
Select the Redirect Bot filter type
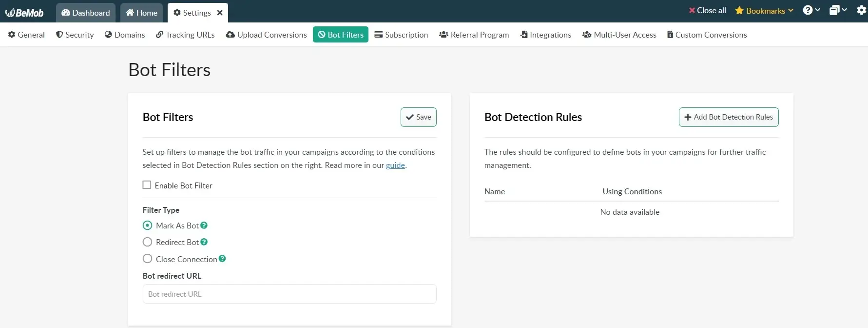pyautogui.click(x=147, y=242)
